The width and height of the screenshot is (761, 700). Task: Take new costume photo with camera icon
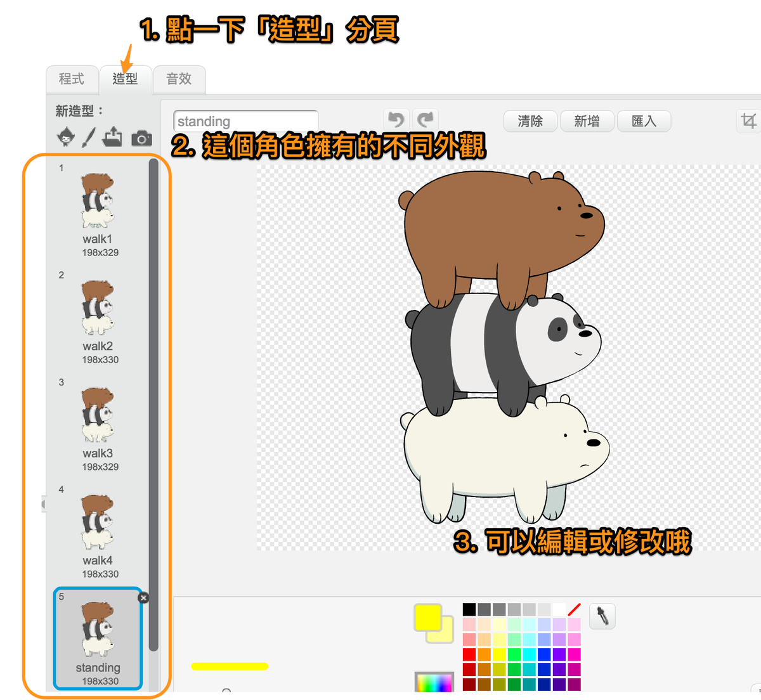141,138
